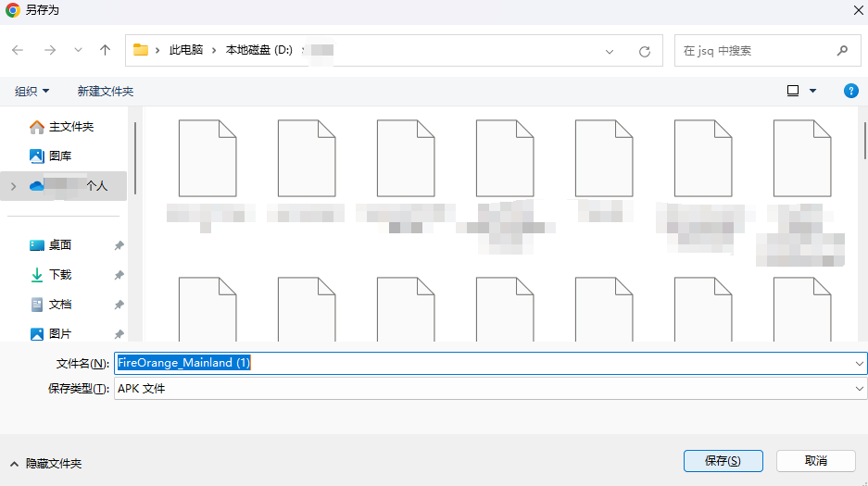Open the help question mark icon
Screen dimensions: 868x486
point(850,91)
